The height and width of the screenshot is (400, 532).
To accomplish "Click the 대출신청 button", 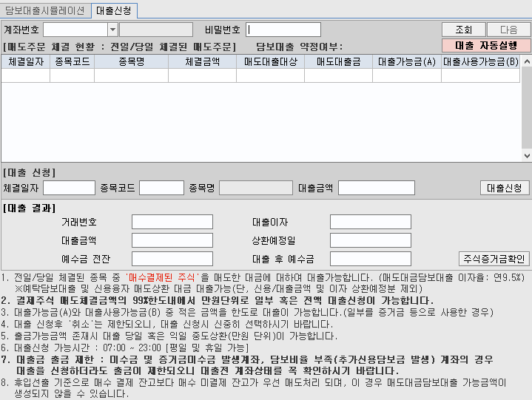I will click(505, 188).
